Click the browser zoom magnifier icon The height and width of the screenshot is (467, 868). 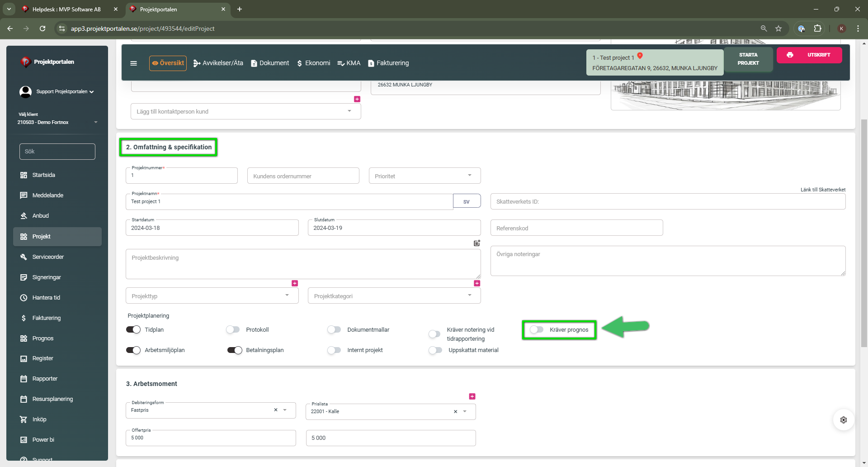[764, 29]
